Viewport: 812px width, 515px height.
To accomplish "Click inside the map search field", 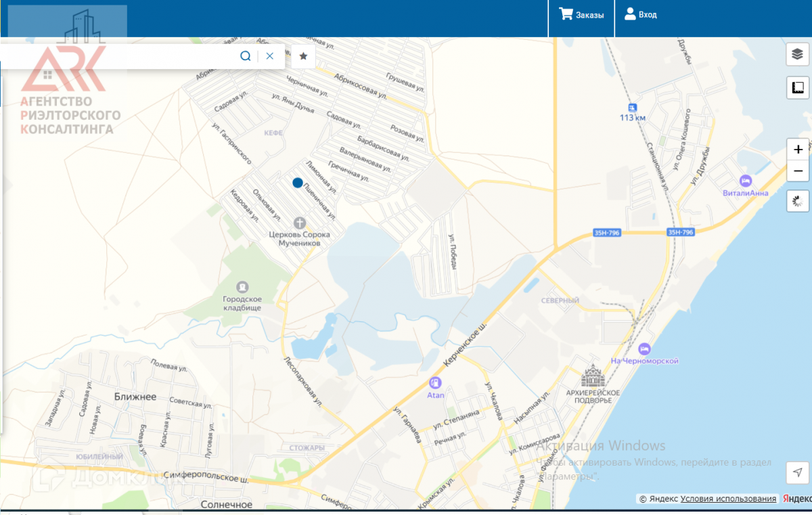I will [118, 56].
